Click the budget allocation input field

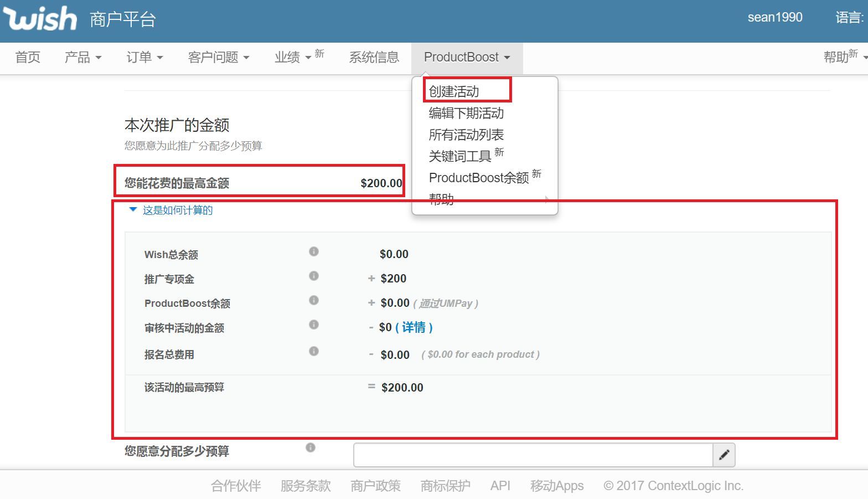[x=533, y=455]
